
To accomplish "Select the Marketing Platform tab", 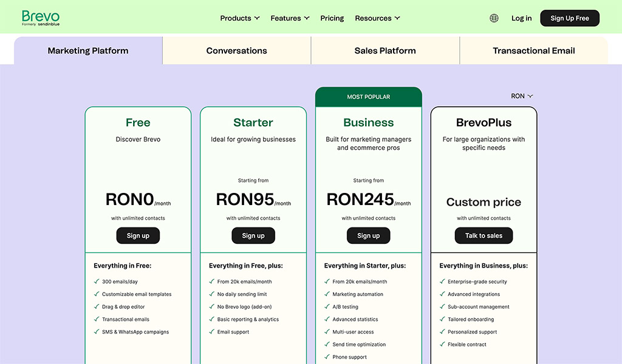I will point(88,51).
